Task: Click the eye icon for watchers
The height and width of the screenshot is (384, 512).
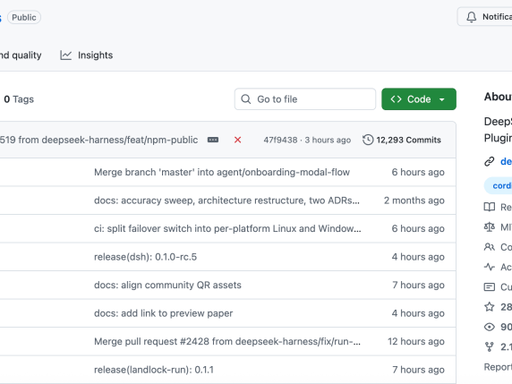Action: pyautogui.click(x=489, y=327)
